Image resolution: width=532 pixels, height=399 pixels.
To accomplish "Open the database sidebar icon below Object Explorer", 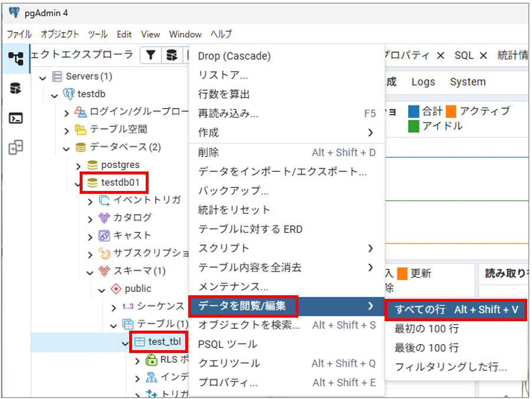I will pos(15,88).
